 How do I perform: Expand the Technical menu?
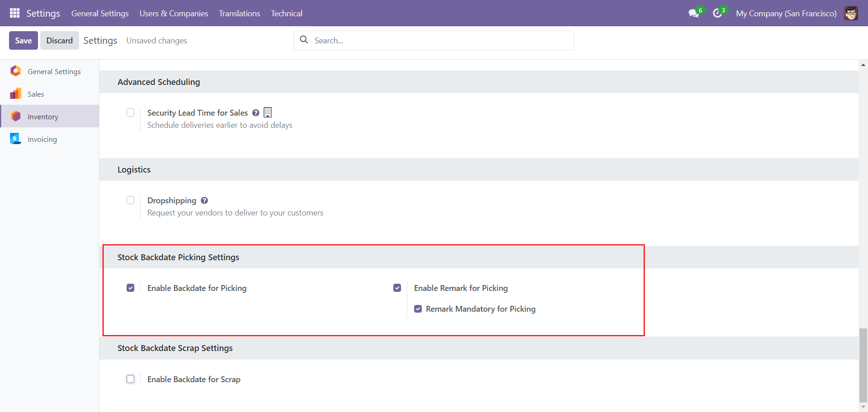tap(287, 13)
